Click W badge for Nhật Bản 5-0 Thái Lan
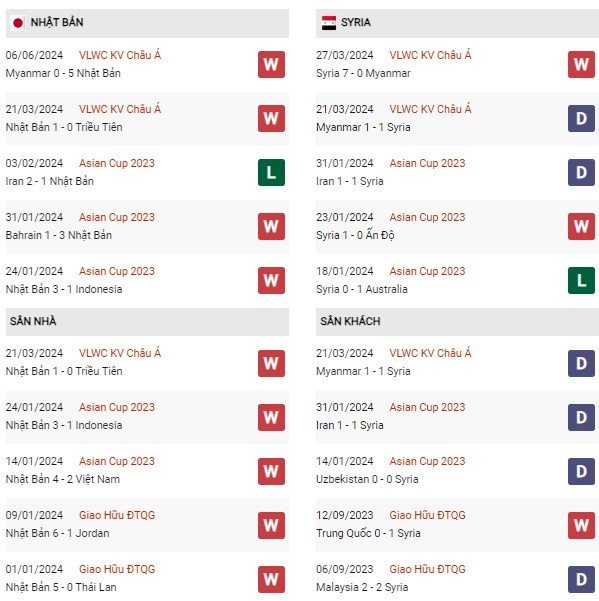 (x=271, y=580)
